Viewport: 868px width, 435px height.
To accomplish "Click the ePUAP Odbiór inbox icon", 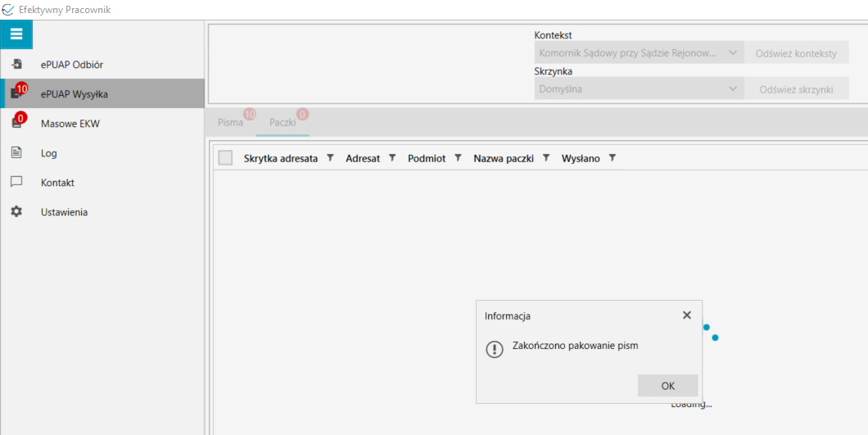I will [x=16, y=64].
